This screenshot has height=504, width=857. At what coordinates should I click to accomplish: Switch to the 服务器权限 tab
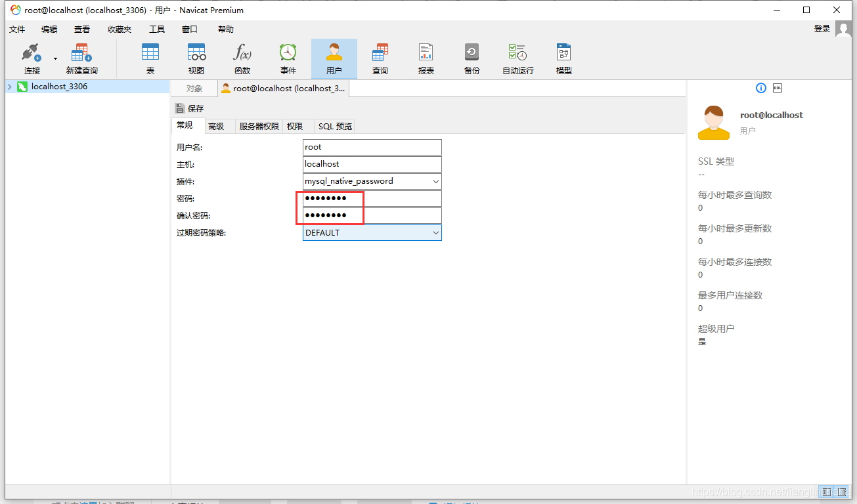tap(259, 127)
